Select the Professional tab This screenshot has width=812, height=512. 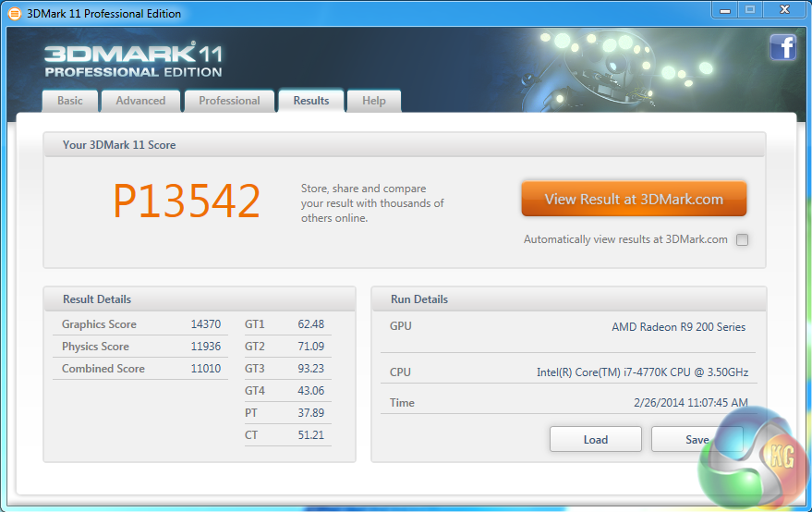[x=229, y=101]
